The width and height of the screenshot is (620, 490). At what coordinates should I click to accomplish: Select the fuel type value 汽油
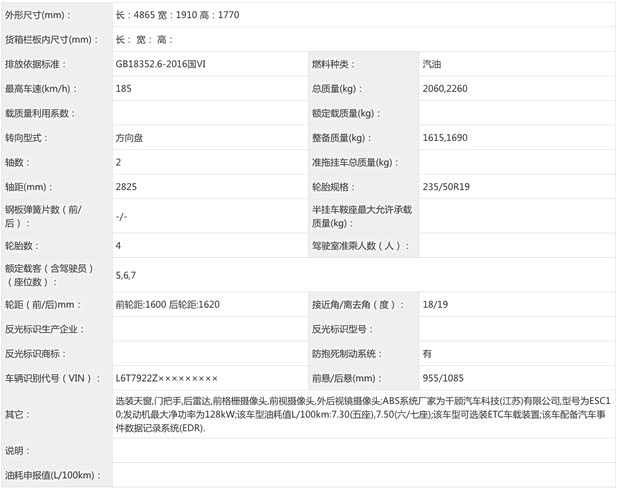click(x=435, y=64)
